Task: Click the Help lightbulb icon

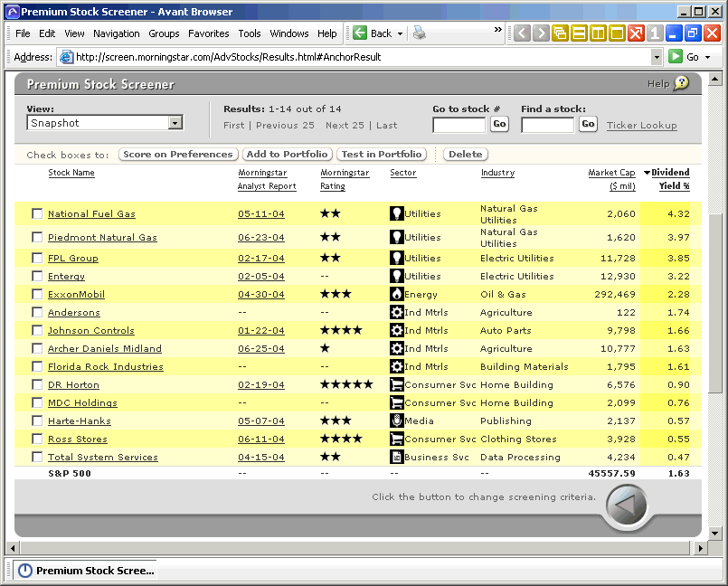Action: click(x=681, y=83)
